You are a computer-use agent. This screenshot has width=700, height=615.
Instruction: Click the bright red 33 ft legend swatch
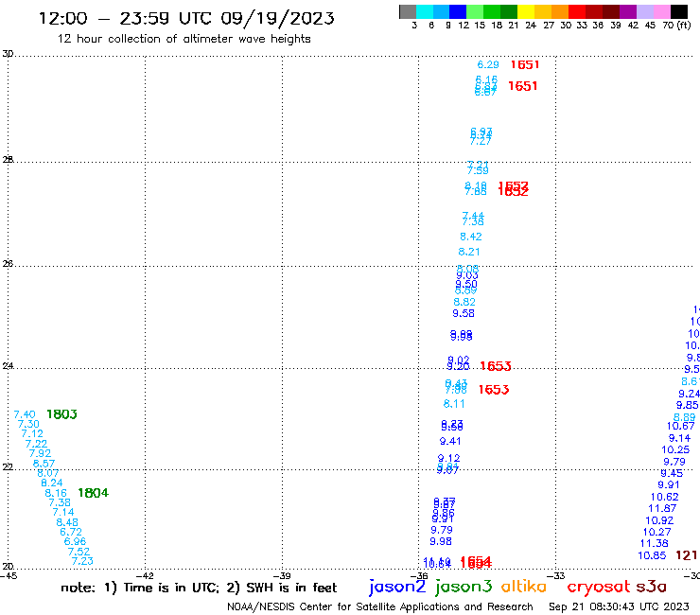[x=577, y=11]
